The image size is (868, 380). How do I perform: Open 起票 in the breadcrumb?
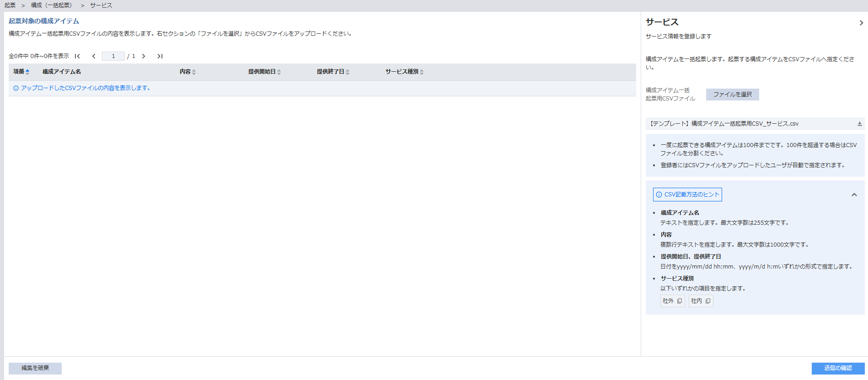10,5
